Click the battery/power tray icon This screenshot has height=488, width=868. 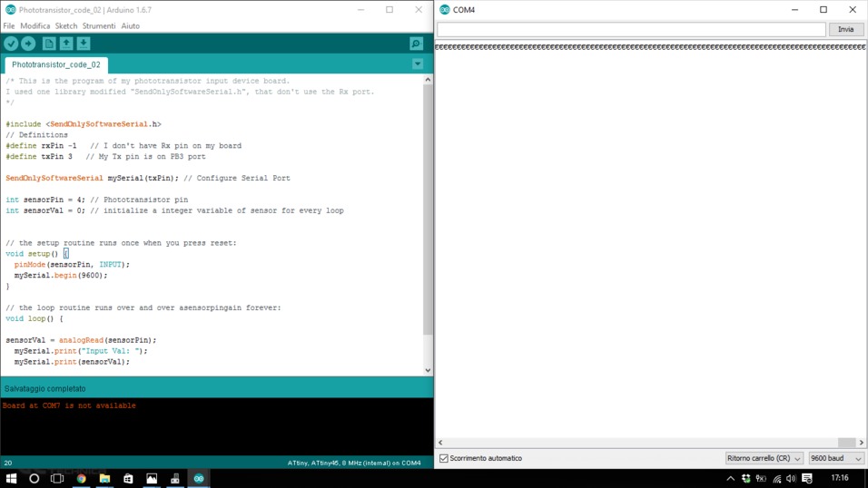coord(761,479)
